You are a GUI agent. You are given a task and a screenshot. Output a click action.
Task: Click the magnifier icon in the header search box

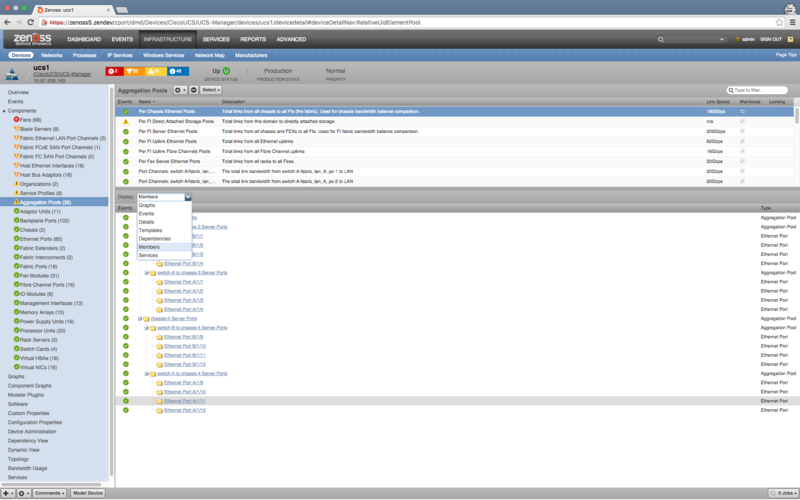click(661, 39)
